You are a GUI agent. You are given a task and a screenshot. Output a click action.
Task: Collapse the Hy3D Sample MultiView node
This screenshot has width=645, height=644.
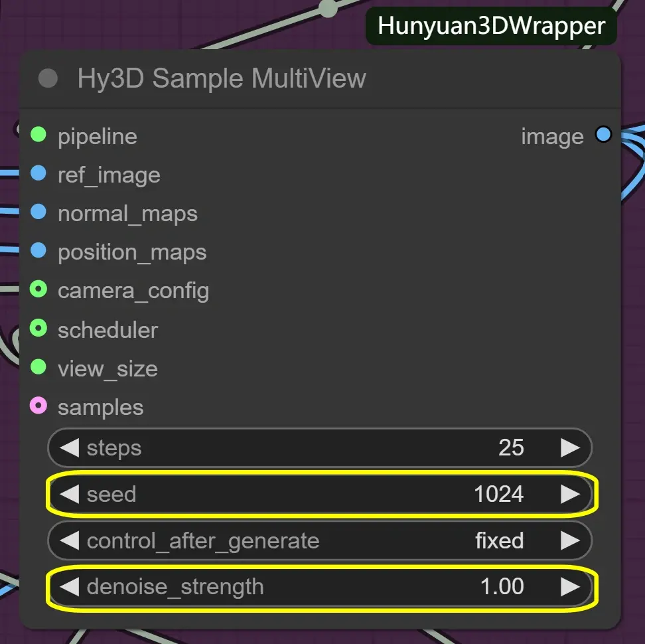[x=47, y=78]
